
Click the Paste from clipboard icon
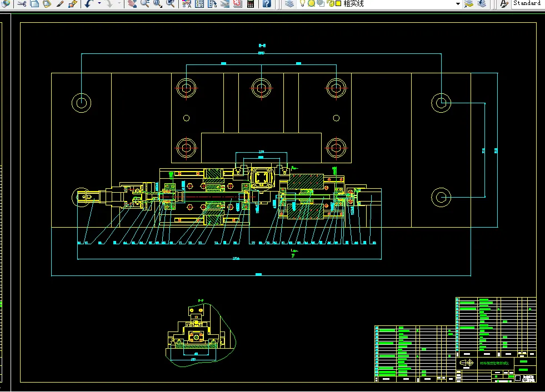[47, 4]
